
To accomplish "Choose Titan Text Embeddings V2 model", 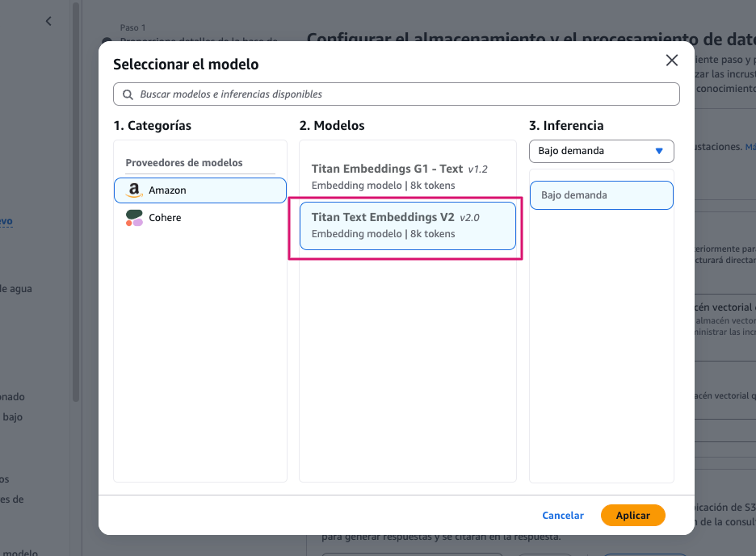I will [x=407, y=226].
